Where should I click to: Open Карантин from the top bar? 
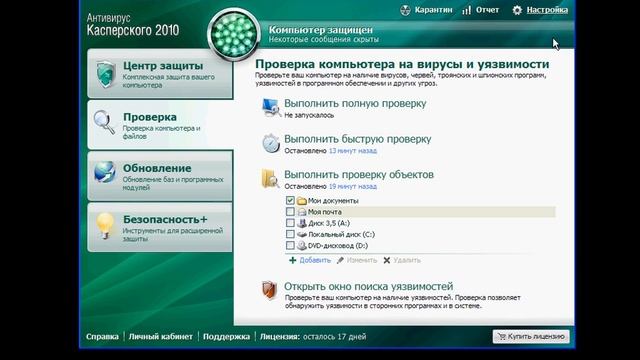pyautogui.click(x=433, y=10)
